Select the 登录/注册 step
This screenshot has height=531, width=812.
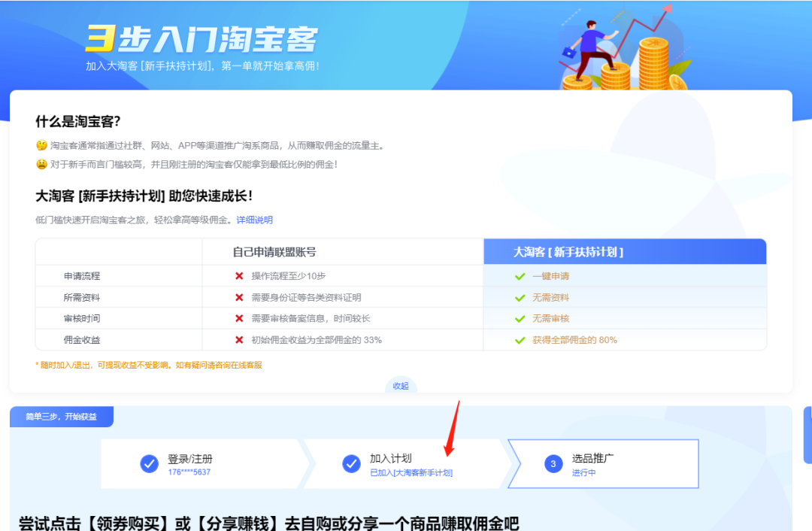tap(202, 463)
